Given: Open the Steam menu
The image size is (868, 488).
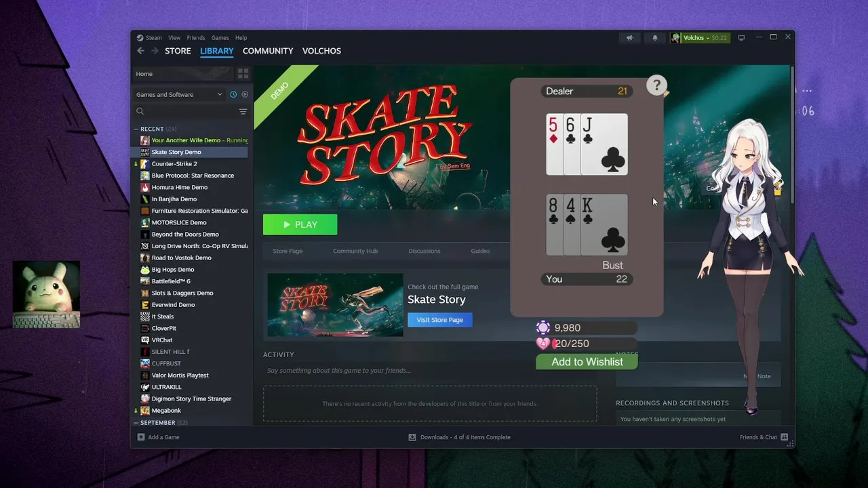Looking at the screenshot, I should (x=154, y=38).
